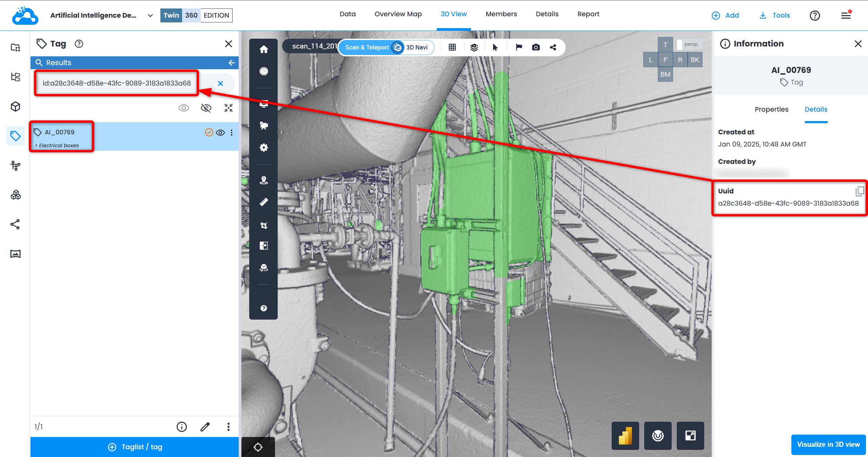The height and width of the screenshot is (457, 868).
Task: Click the camera screenshot icon in viewer toolbar
Action: pos(536,47)
